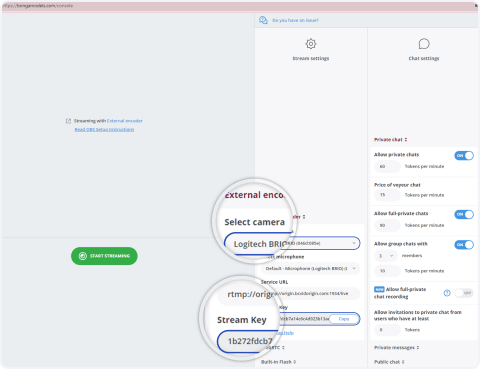
Task: Click the NEW badge by full-private chat recording
Action: pos(379,289)
